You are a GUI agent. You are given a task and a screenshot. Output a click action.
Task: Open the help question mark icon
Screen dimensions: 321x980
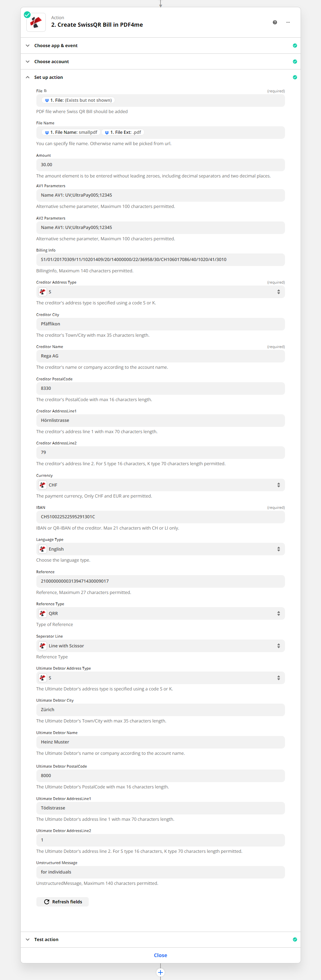pos(275,22)
